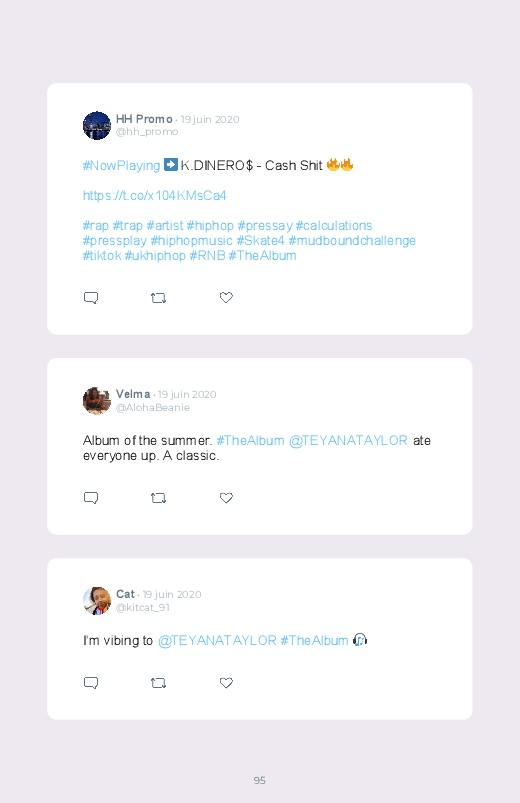The image size is (520, 803).
Task: Open Velma's profile avatar
Action: point(97,400)
